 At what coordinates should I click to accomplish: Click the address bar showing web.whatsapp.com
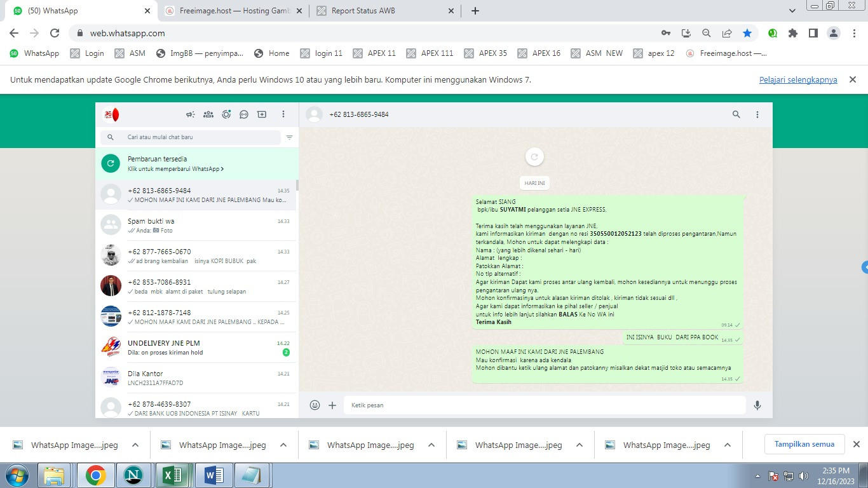(x=362, y=33)
